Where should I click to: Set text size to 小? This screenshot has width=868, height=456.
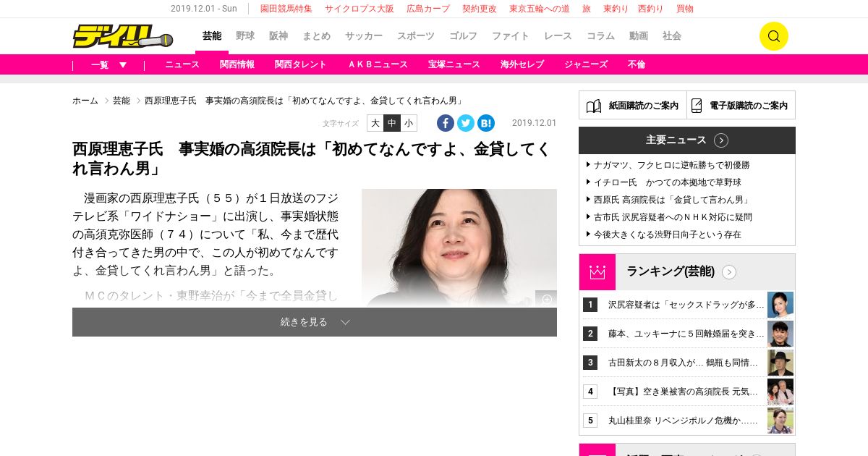pyautogui.click(x=409, y=123)
